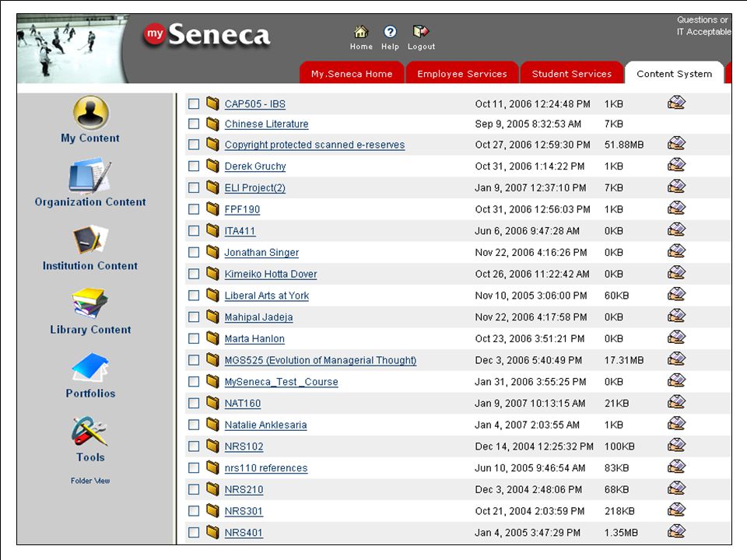Click modify icon for Kimeiko Hotta Dover
Image resolution: width=747 pixels, height=560 pixels.
(x=676, y=272)
